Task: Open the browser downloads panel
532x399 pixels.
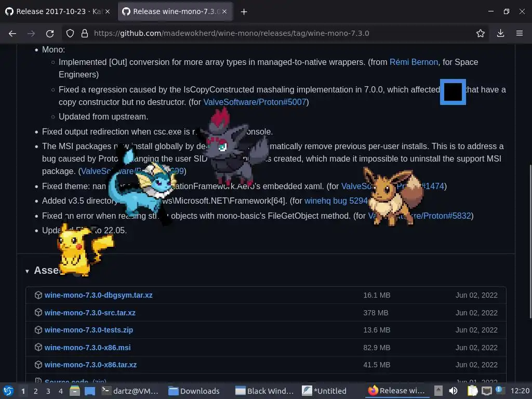Action: tap(500, 33)
